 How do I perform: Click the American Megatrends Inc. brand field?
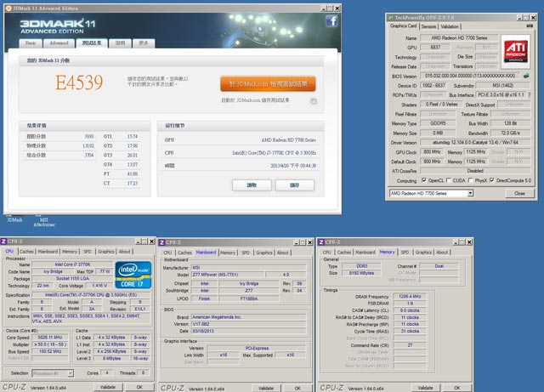(249, 317)
